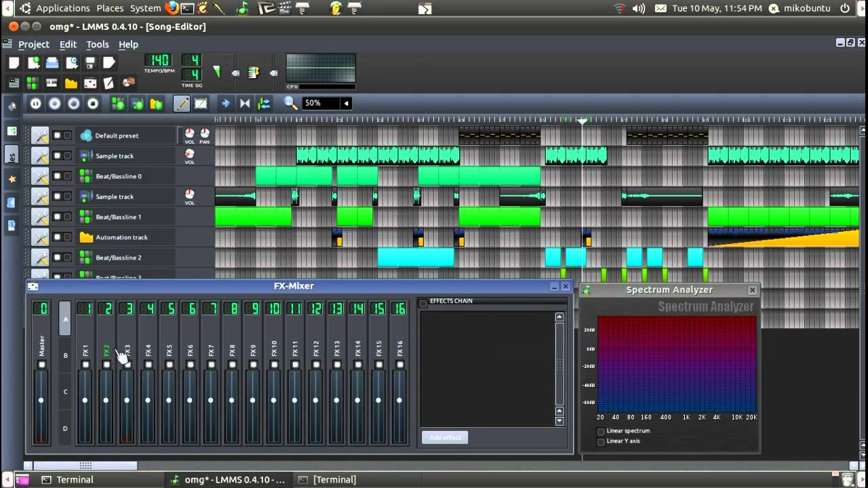Image resolution: width=868 pixels, height=488 pixels.
Task: Open track options for Default preset track
Action: [40, 136]
